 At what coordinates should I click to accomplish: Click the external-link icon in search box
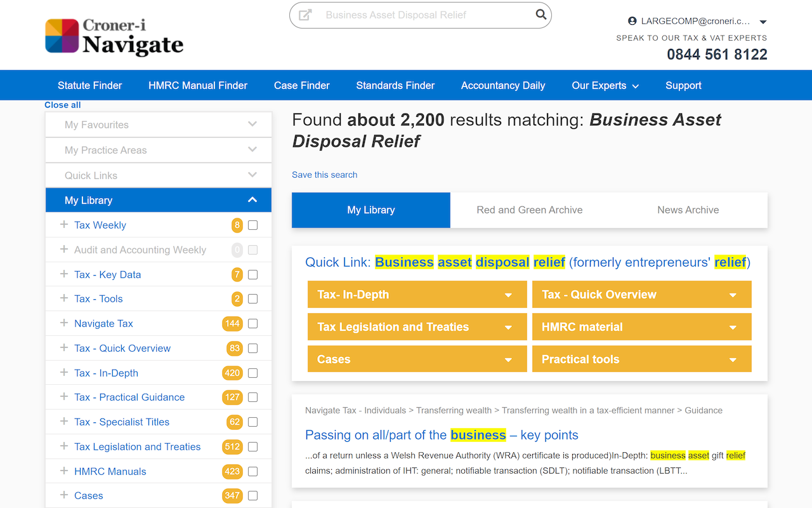305,15
